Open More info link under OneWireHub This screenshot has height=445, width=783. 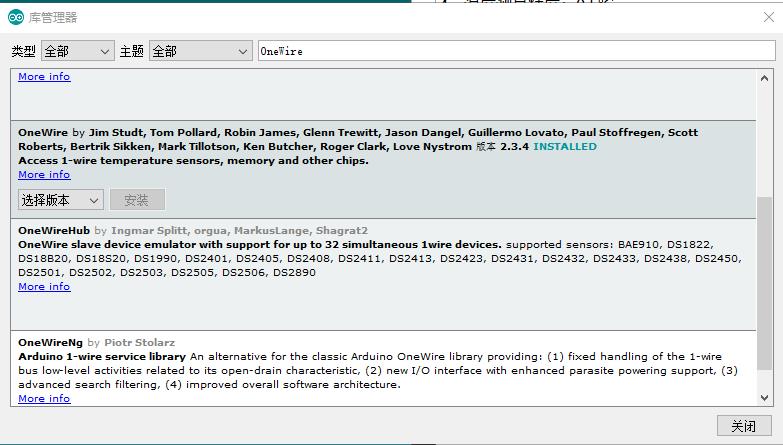[44, 286]
